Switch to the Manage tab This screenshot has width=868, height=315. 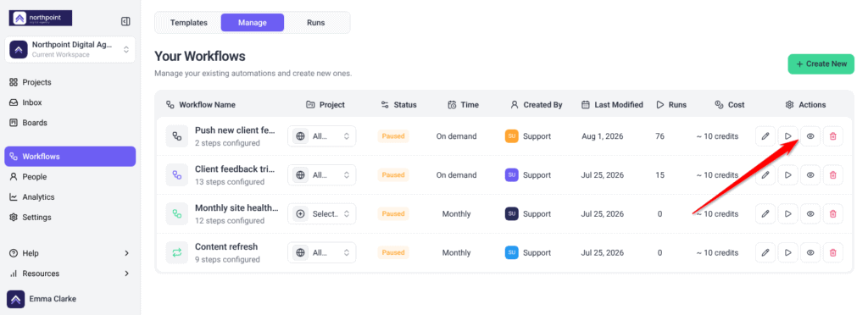253,23
